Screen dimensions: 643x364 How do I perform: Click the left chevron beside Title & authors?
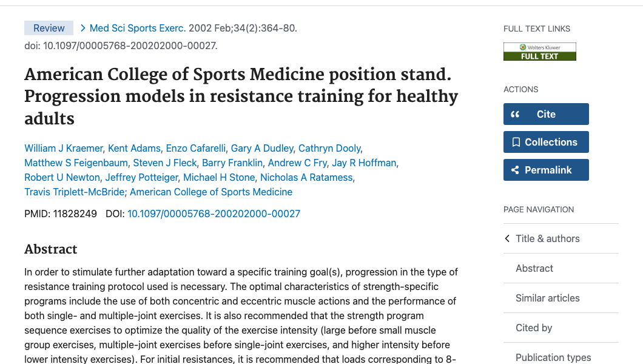click(x=507, y=238)
